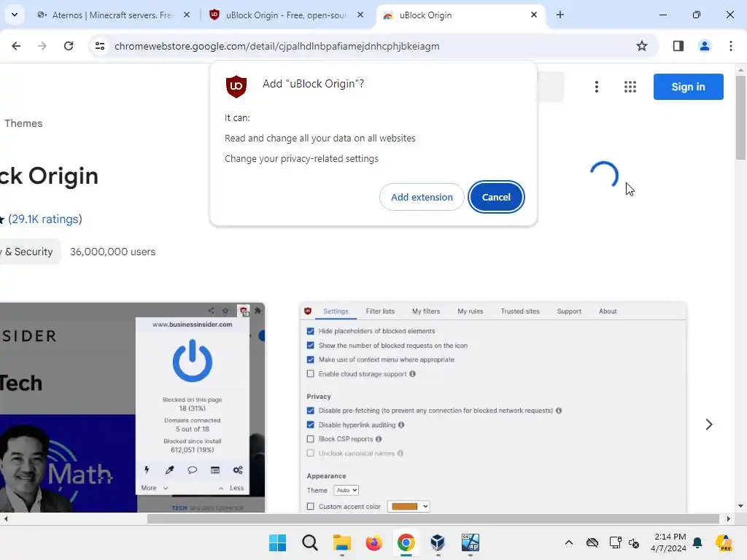Cancel the uBlock Origin install dialog

point(496,197)
